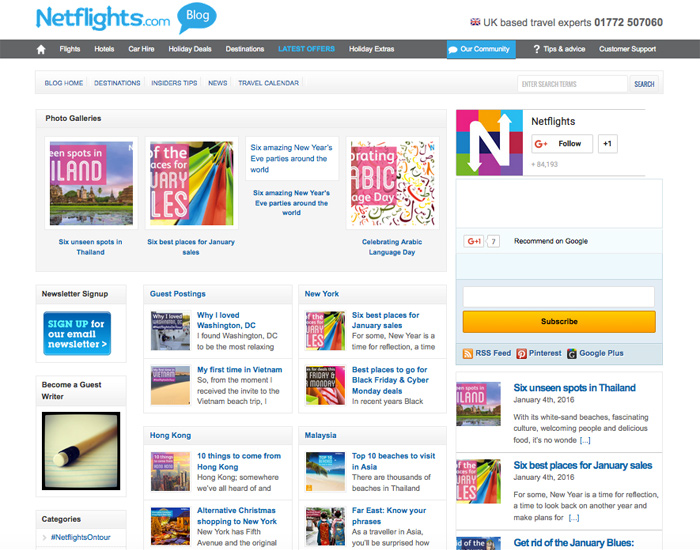Screen dimensions: 700x550
Task: Focus the email field above Subscribe
Action: click(x=559, y=297)
